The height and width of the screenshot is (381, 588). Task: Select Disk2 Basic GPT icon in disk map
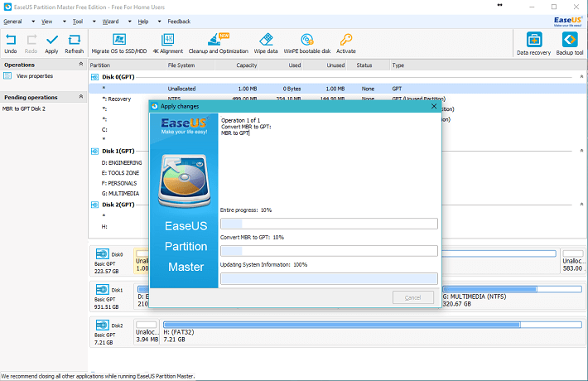click(x=103, y=326)
